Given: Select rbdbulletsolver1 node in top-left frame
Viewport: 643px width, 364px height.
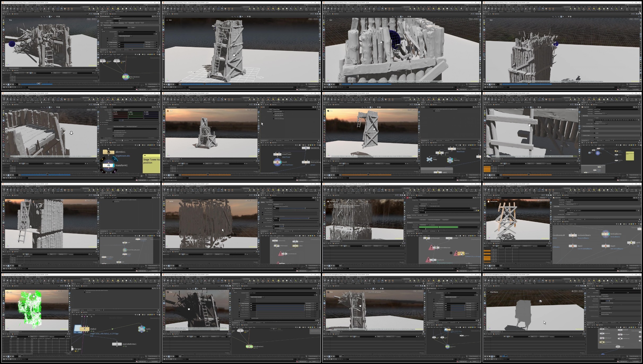Looking at the screenshot, I should pos(125,77).
